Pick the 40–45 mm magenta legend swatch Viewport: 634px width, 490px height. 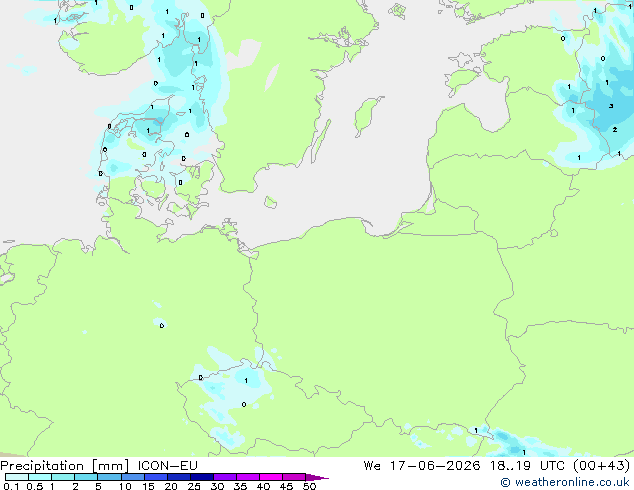point(271,477)
